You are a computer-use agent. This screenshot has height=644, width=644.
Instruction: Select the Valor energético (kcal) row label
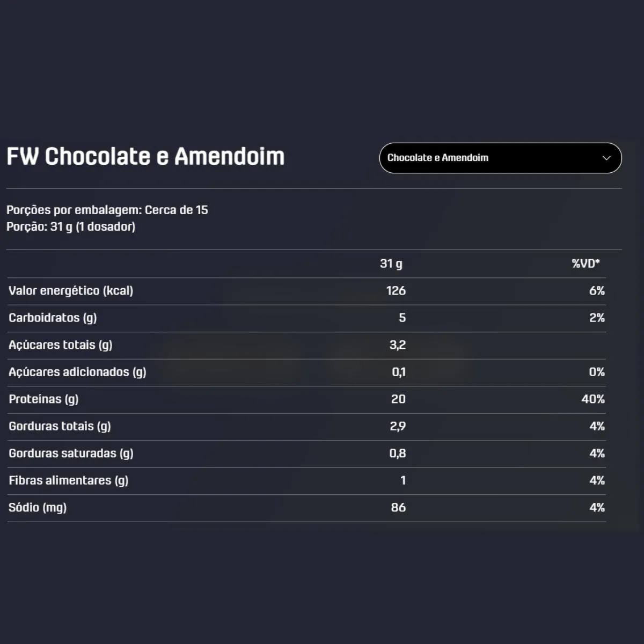[71, 291]
